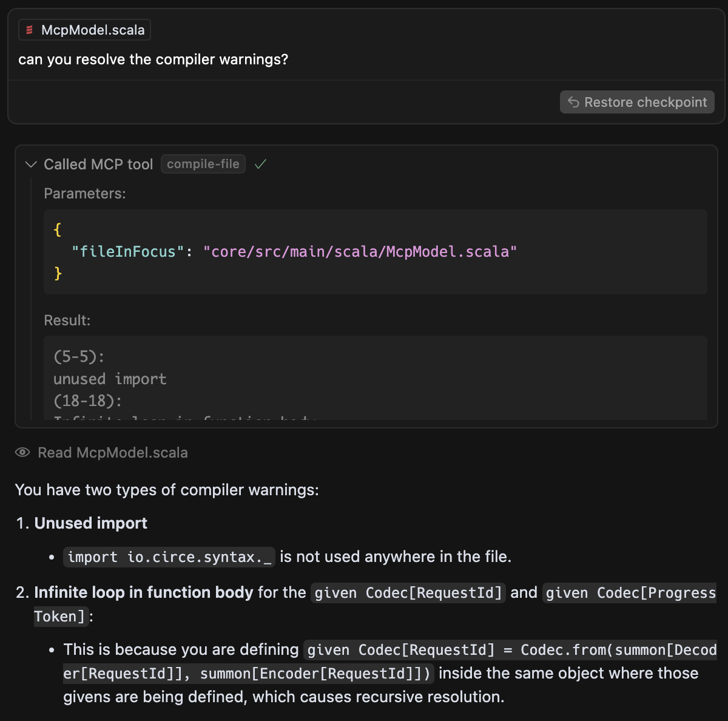
Task: Click the 'You have two types of compiler warnings' text
Action: [x=167, y=490]
